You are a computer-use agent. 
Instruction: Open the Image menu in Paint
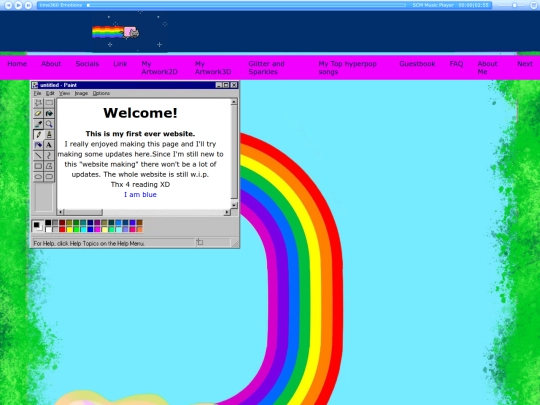[81, 93]
